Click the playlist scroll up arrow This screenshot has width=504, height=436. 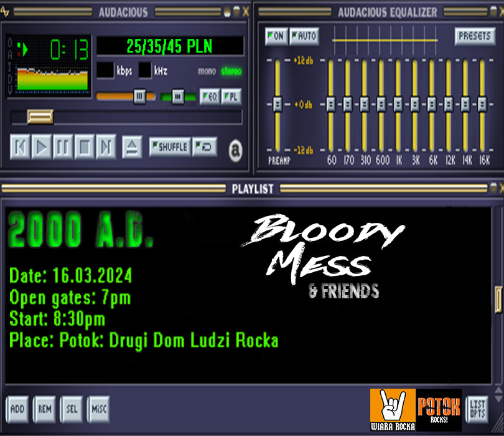click(498, 391)
